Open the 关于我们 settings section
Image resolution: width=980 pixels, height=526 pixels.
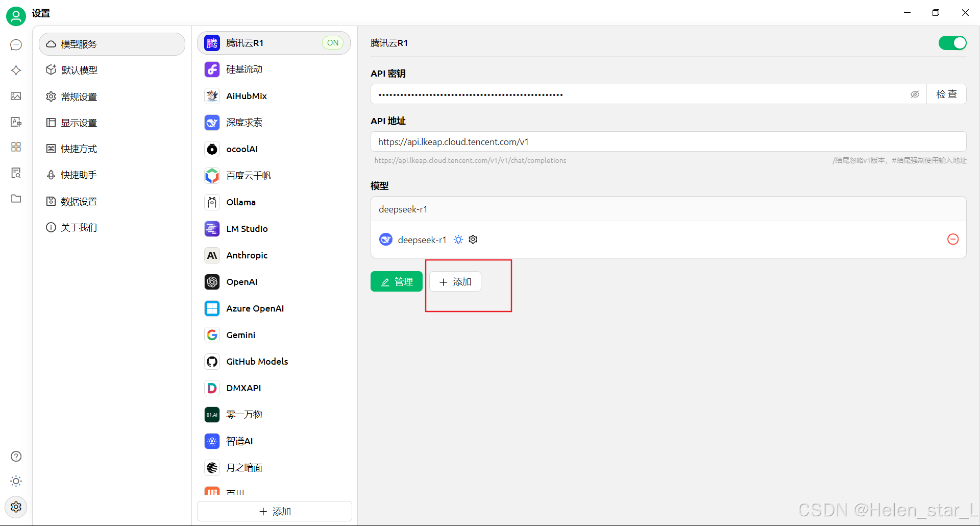point(112,227)
